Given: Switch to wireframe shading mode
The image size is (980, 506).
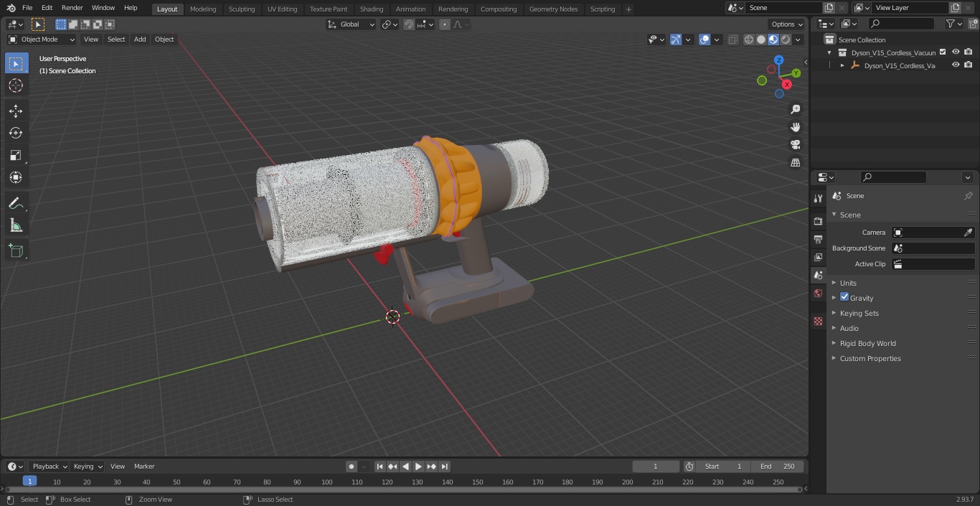Looking at the screenshot, I should click(x=749, y=39).
